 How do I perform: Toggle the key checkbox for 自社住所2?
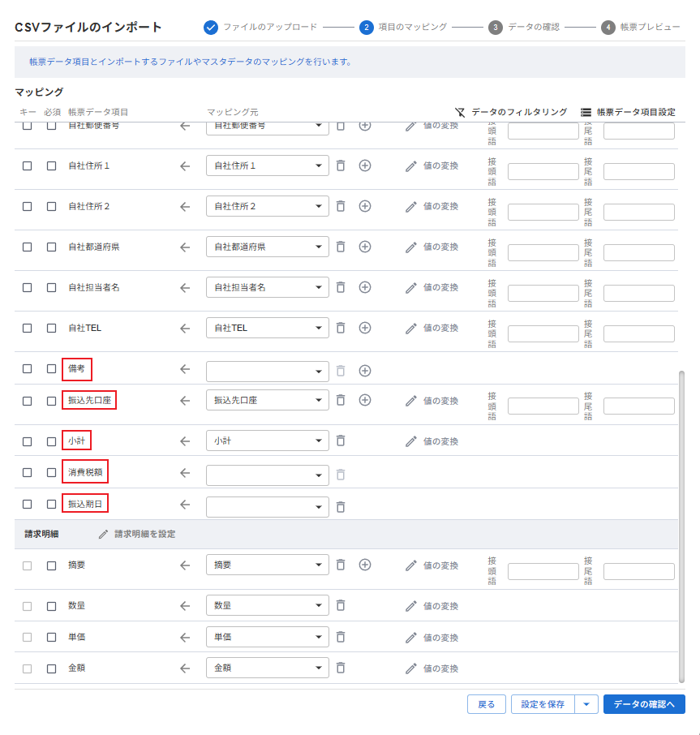(27, 206)
